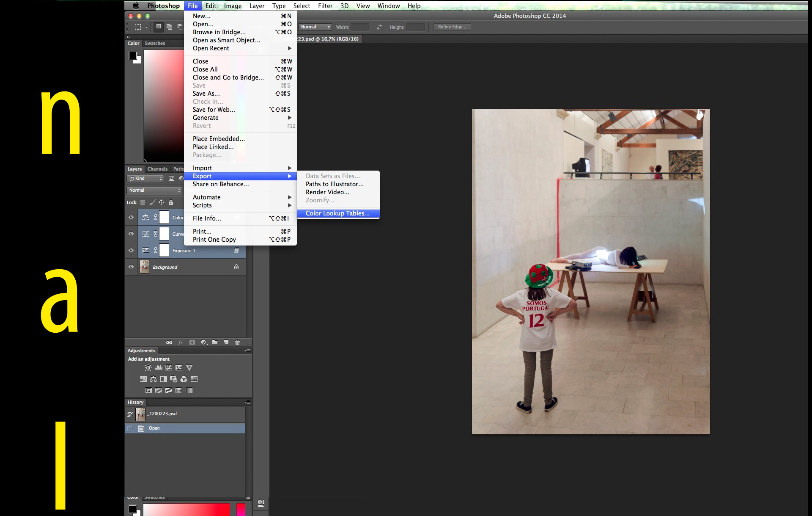Click the Background layer thumbnail
Viewport: 812px width, 516px height.
[144, 267]
